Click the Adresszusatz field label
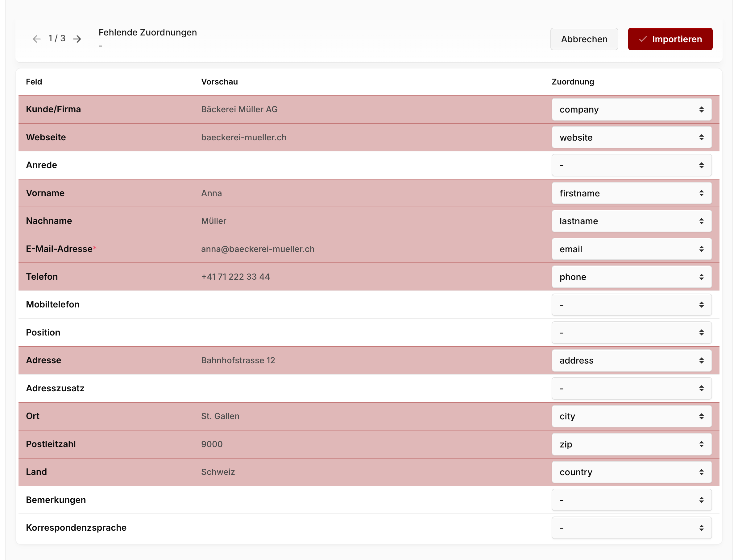Screen dimensions: 738x560 point(55,388)
